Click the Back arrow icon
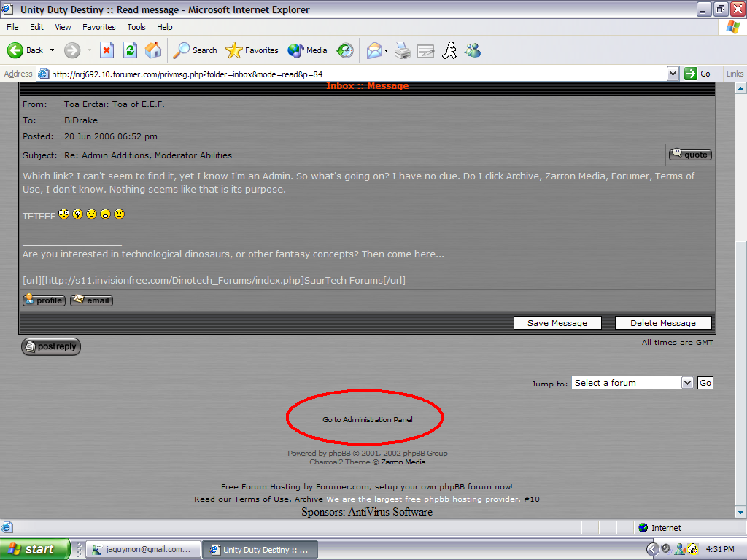The height and width of the screenshot is (560, 747). 15,50
